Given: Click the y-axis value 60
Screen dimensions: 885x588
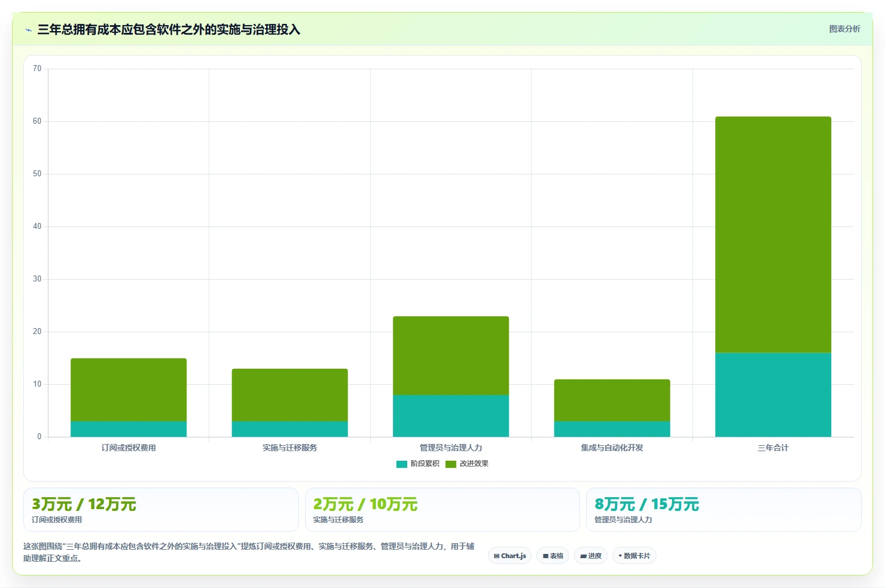Looking at the screenshot, I should 37,121.
